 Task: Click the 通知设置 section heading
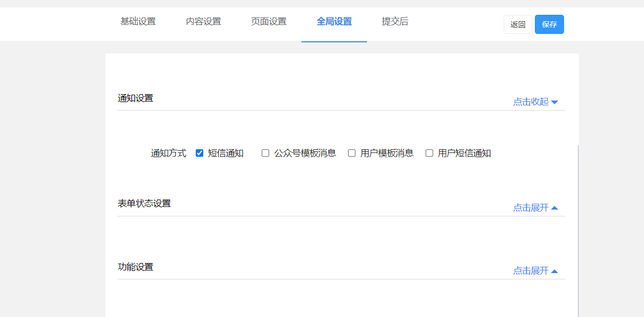[136, 98]
